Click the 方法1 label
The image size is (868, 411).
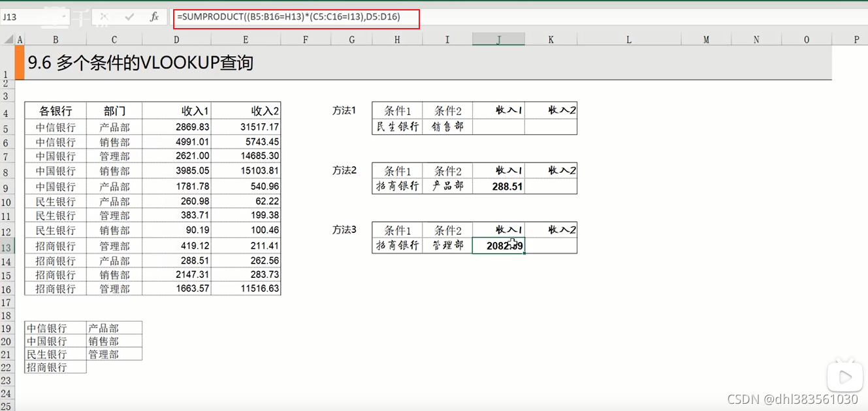(x=344, y=110)
